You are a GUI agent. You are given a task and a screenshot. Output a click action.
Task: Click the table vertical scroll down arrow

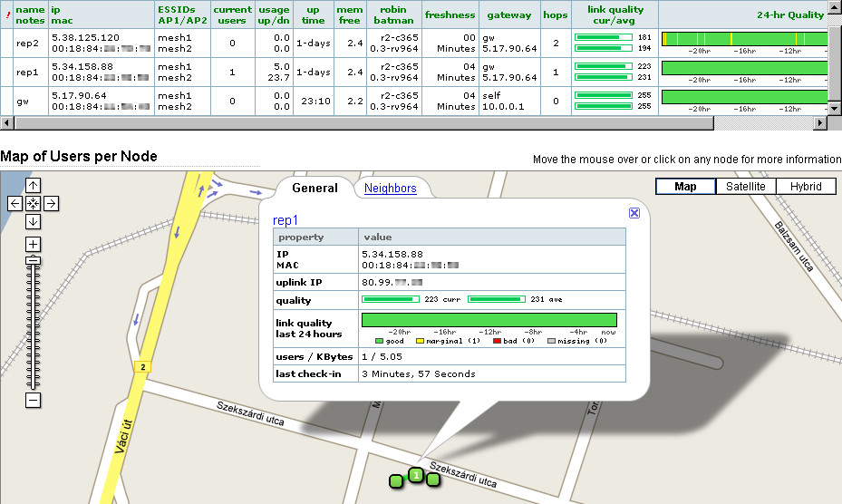click(x=834, y=108)
